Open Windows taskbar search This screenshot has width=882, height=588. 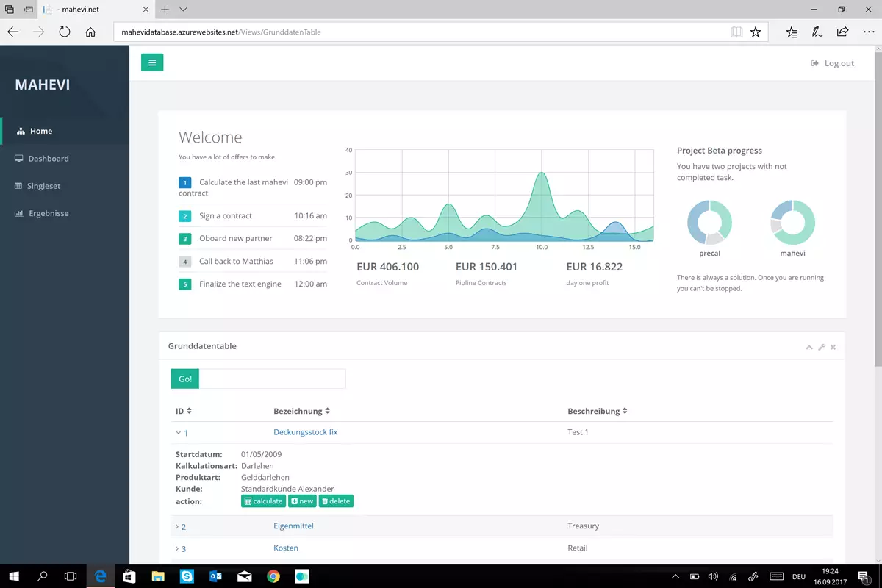(43, 577)
